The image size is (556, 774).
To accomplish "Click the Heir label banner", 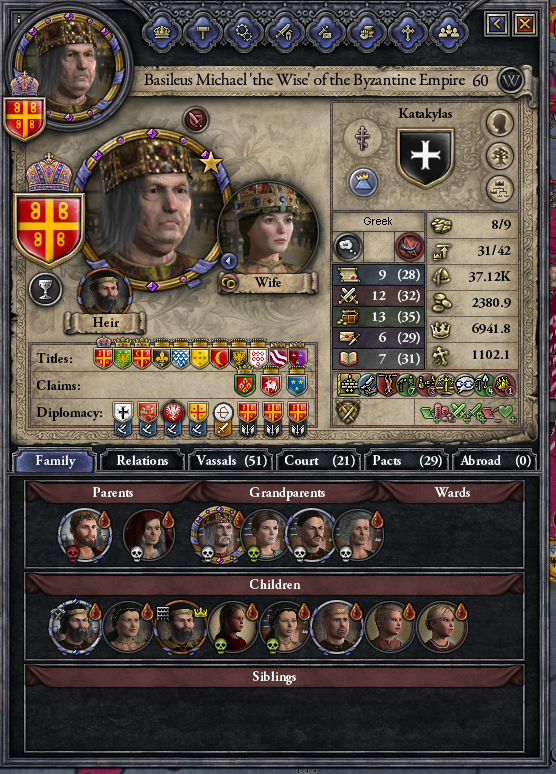I will (x=106, y=323).
